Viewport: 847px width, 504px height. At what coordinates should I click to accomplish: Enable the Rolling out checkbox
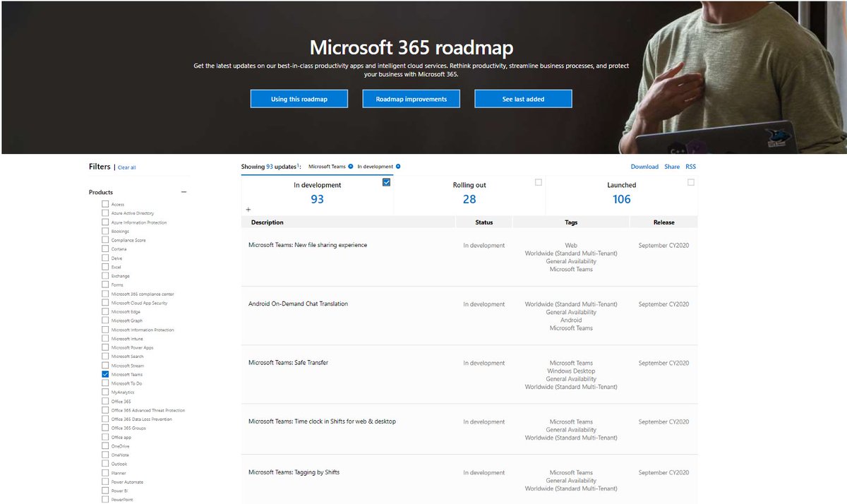click(539, 182)
